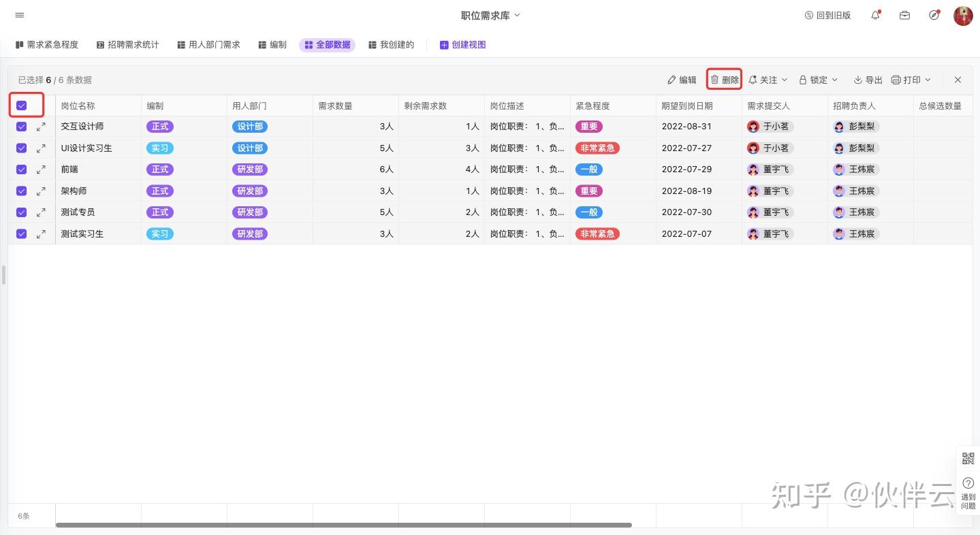This screenshot has width=980, height=535.
Task: Click the 遇到问题 help icon
Action: pos(968,492)
